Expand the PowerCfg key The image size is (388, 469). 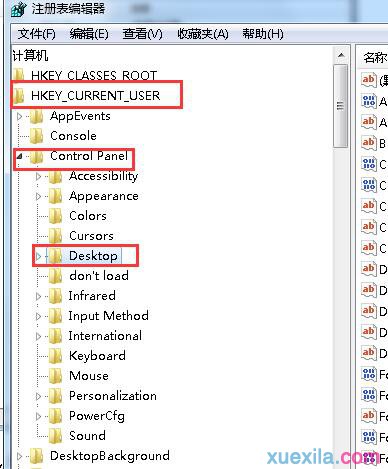tap(38, 416)
